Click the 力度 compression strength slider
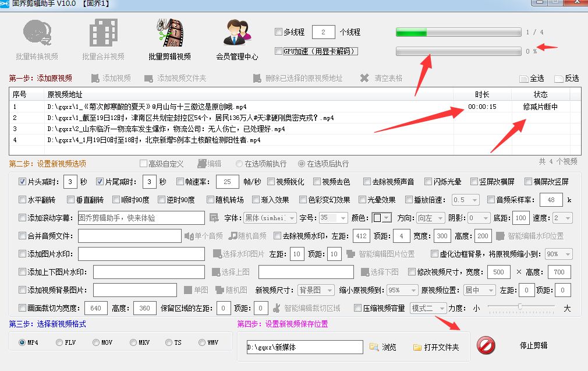This screenshot has height=371, width=588. (519, 308)
